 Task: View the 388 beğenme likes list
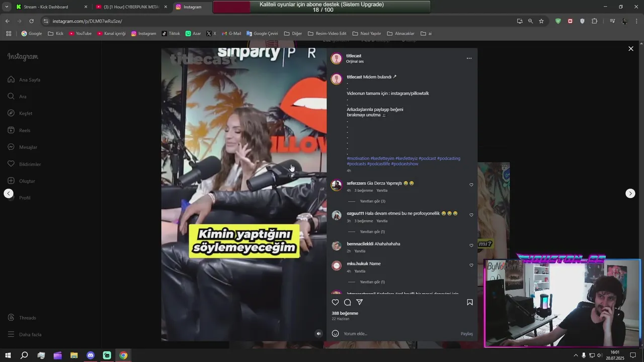pyautogui.click(x=345, y=313)
